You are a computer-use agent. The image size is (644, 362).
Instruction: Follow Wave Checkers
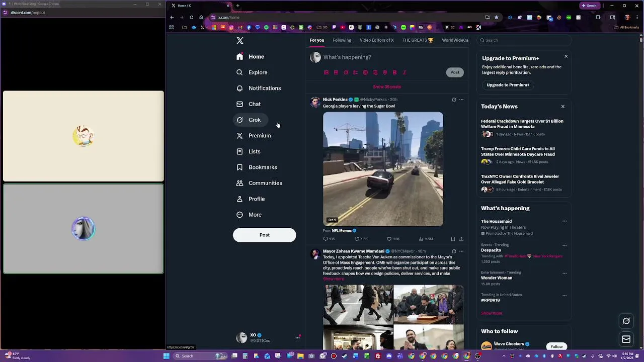(x=556, y=346)
